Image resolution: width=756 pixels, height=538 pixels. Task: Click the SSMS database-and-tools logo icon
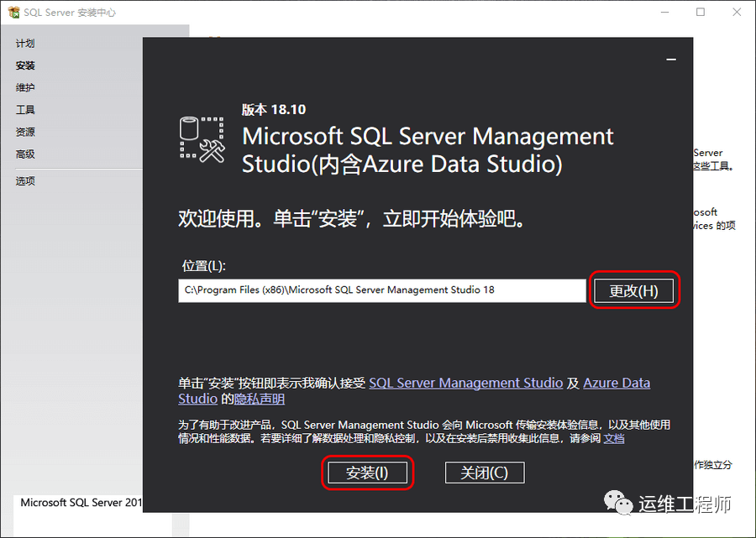click(202, 139)
